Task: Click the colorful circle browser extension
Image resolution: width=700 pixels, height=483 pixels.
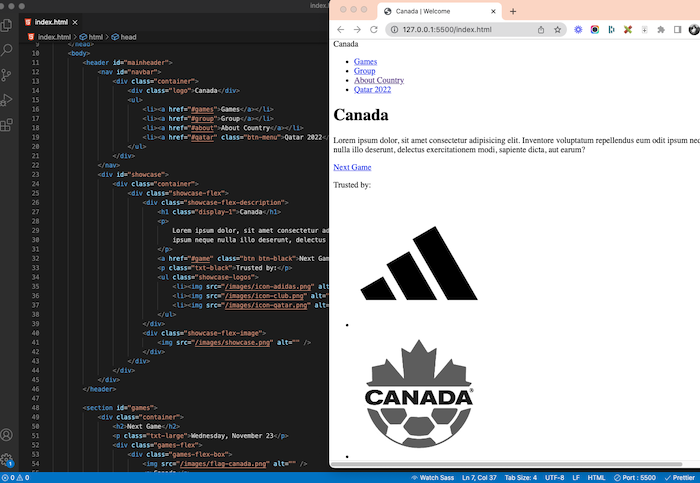Action: 595,29
